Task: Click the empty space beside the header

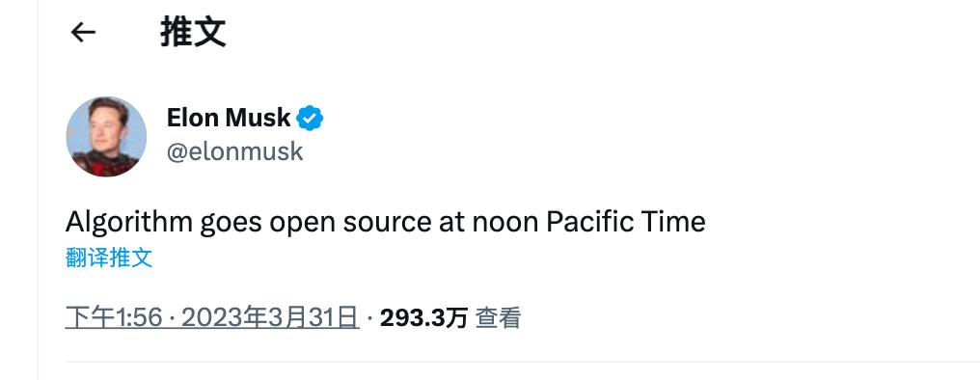Action: click(600, 32)
